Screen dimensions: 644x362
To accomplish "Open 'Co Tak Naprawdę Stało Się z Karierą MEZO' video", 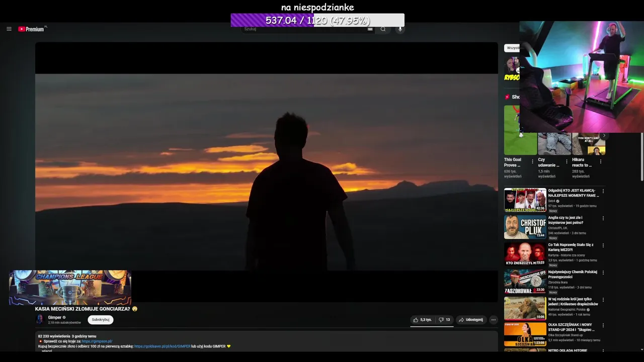I will coord(571,247).
